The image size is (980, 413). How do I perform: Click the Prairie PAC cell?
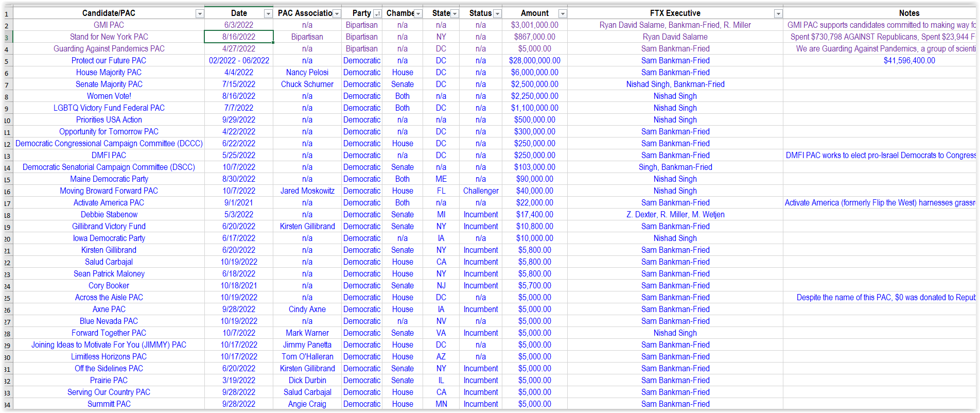(x=109, y=381)
